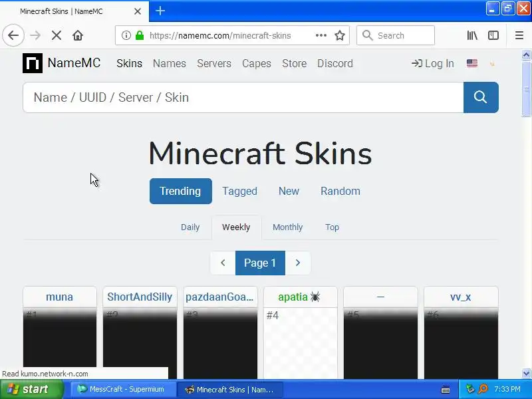
Task: Click the green padlock security icon
Action: click(140, 35)
